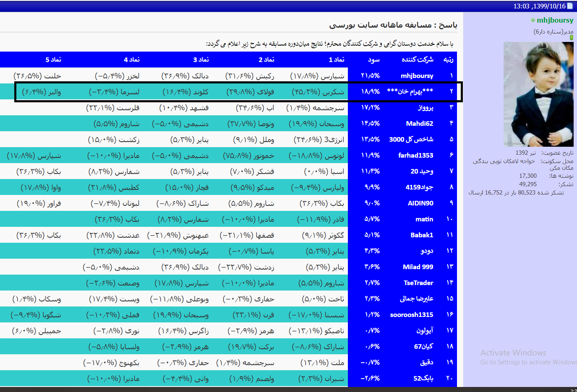Click the post title مسابقه ماهانه سایت بورسی

[381, 25]
